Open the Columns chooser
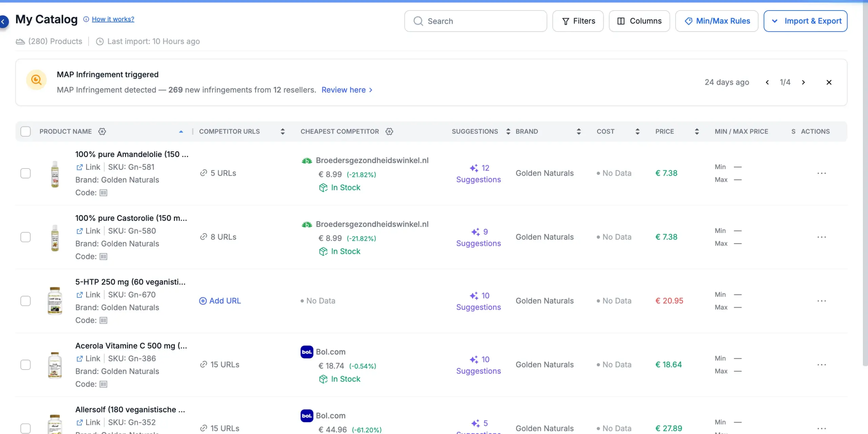Screen dimensions: 868x434 pos(639,21)
